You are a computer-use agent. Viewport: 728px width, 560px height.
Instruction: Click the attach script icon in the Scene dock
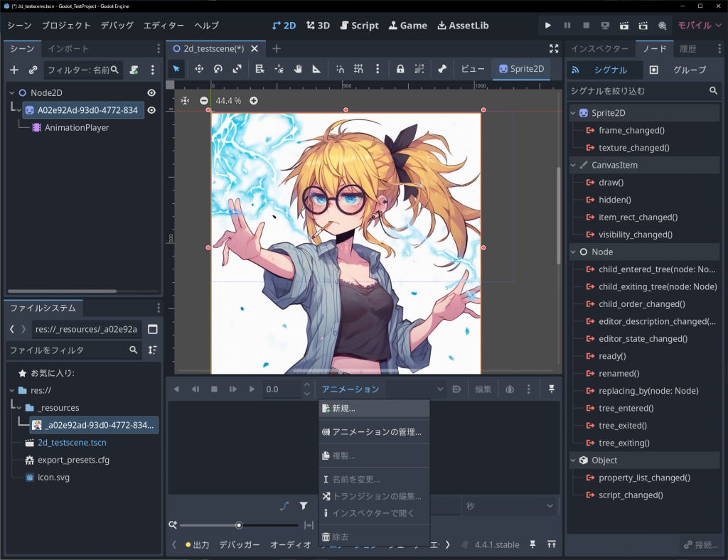[134, 70]
